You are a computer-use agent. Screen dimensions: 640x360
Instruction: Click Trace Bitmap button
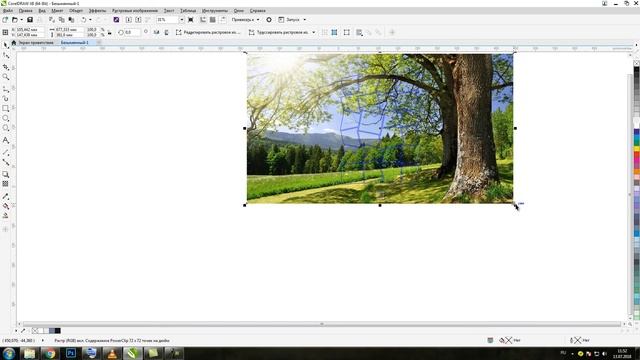click(x=279, y=32)
